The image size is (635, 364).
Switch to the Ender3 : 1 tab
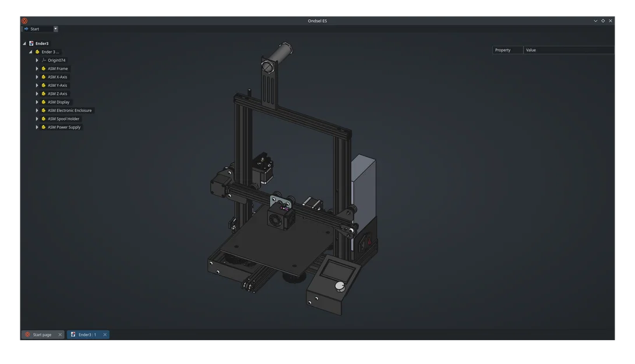[x=87, y=334]
